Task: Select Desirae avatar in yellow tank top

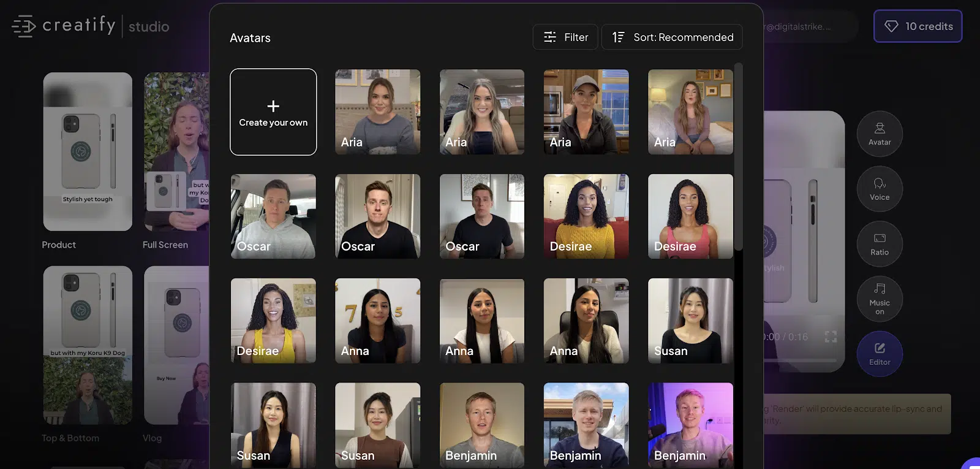Action: 273,321
